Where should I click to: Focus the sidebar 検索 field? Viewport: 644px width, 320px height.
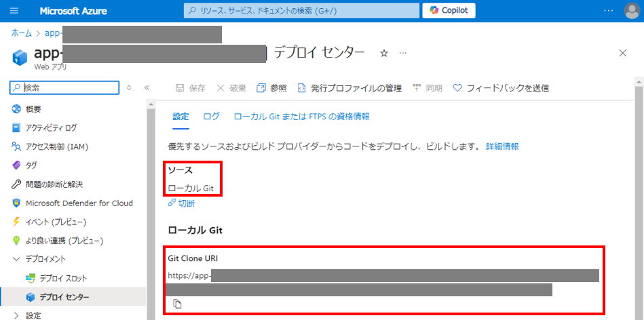click(64, 87)
